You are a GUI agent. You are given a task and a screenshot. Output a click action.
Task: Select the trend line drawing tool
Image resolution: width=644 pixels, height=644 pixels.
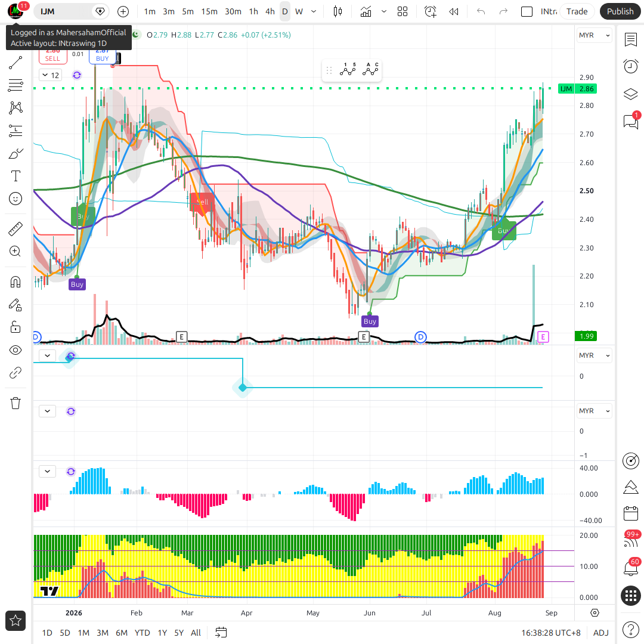coord(16,63)
